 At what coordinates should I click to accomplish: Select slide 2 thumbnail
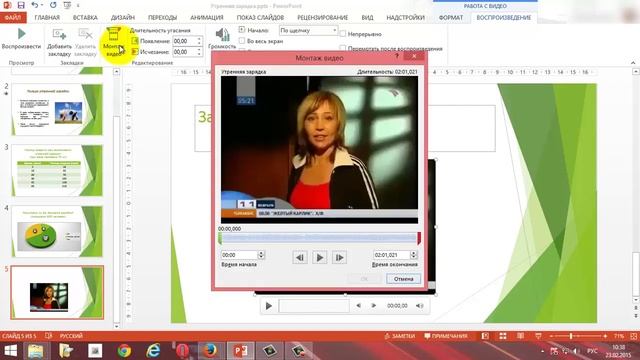(57, 110)
